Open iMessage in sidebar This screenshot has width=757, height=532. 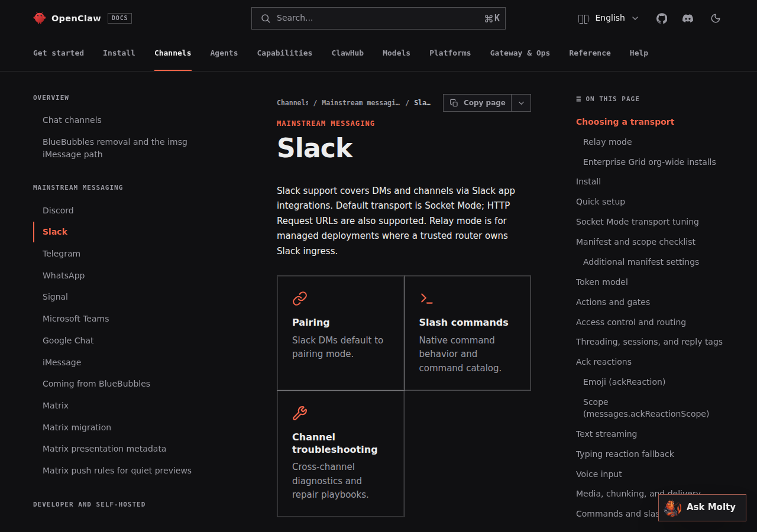pyautogui.click(x=62, y=362)
